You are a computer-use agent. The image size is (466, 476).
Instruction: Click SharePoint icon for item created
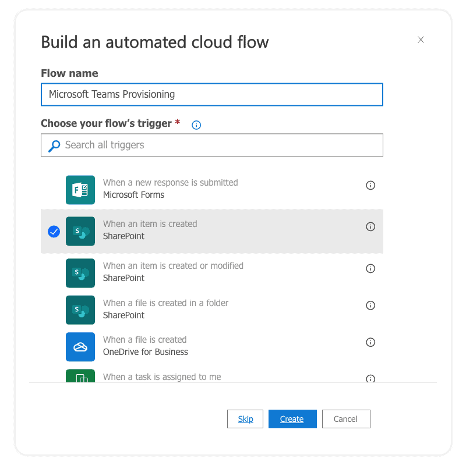[80, 232]
